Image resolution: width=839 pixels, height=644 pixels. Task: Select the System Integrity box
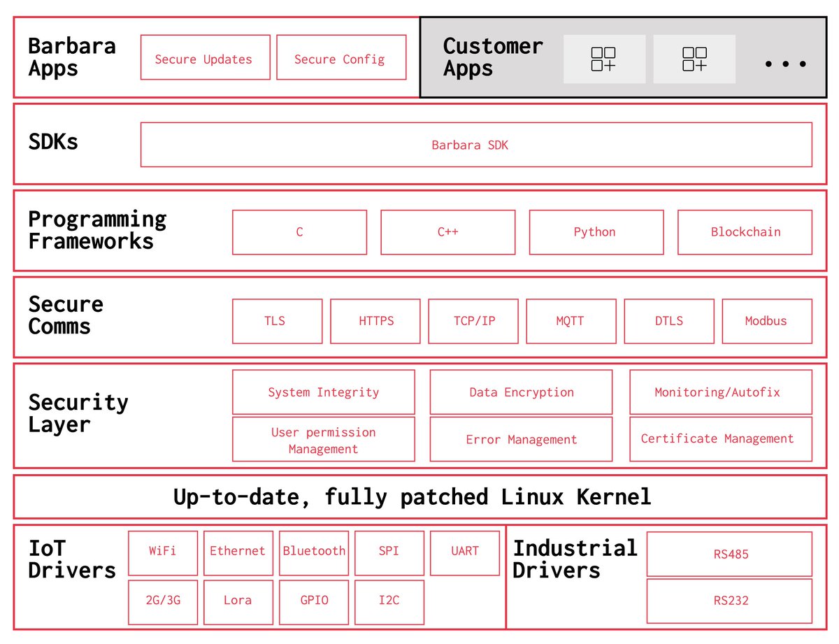(x=323, y=392)
